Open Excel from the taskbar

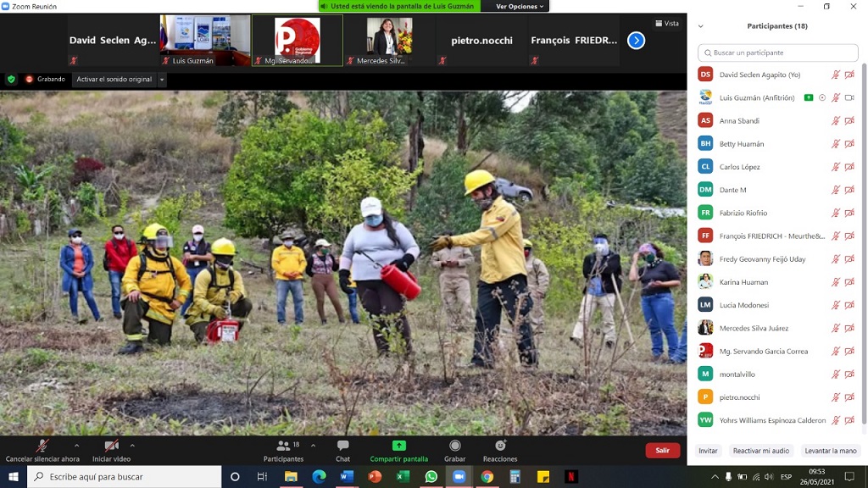point(403,476)
